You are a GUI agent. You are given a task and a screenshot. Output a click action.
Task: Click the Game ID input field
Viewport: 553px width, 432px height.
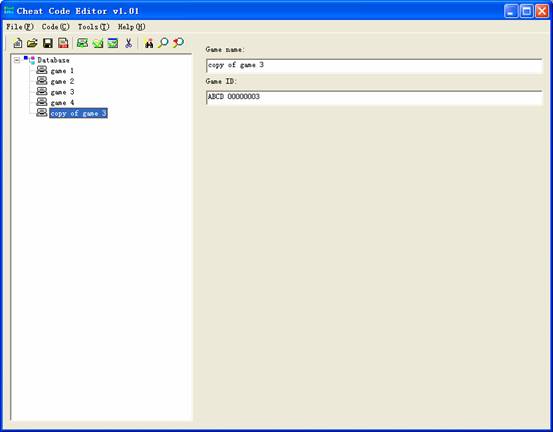[x=374, y=97]
